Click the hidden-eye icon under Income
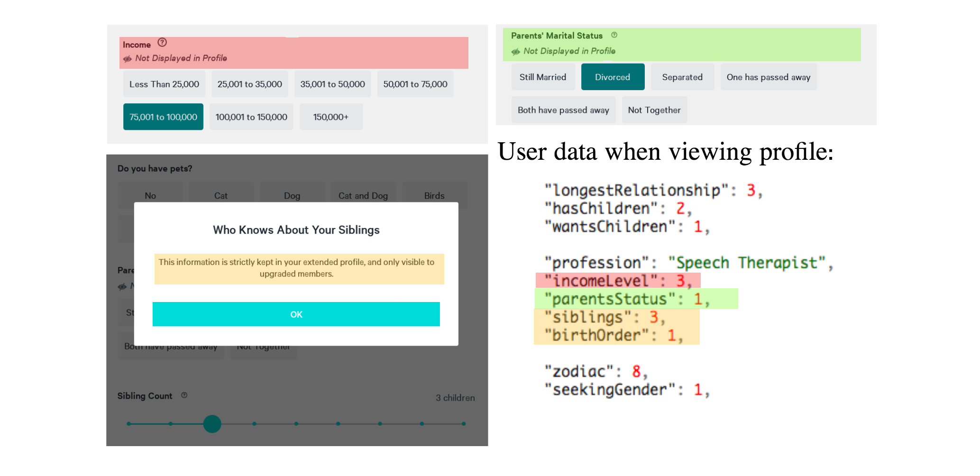Screen dimensions: 980x476 click(x=128, y=59)
